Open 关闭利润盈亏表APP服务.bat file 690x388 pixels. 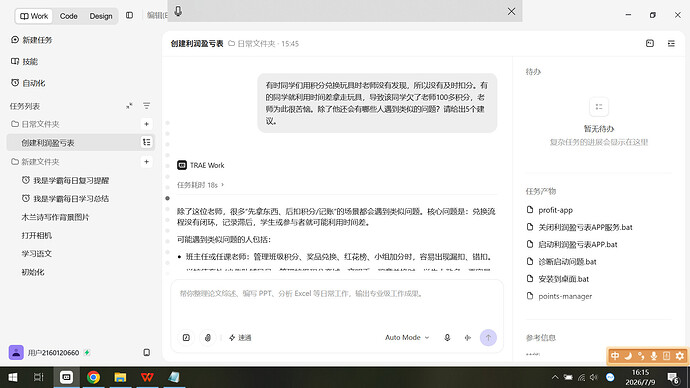click(580, 227)
